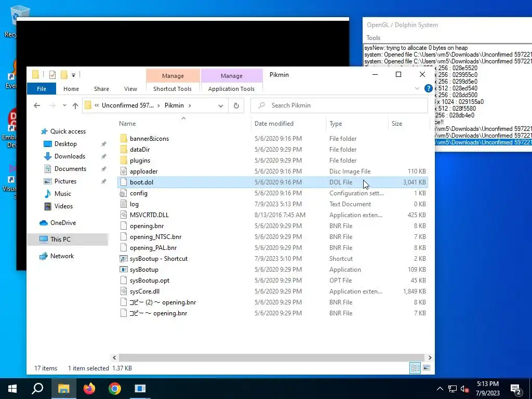Open the File menu tab
532x399 pixels.
point(42,89)
